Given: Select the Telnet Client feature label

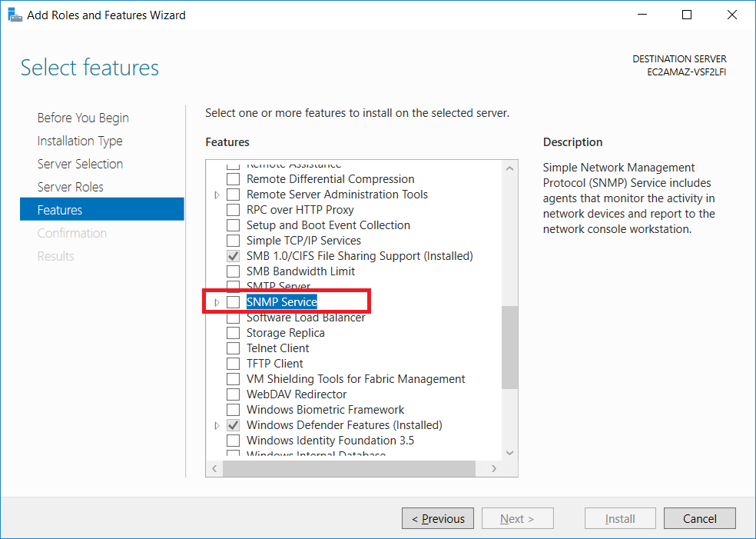Looking at the screenshot, I should [277, 348].
